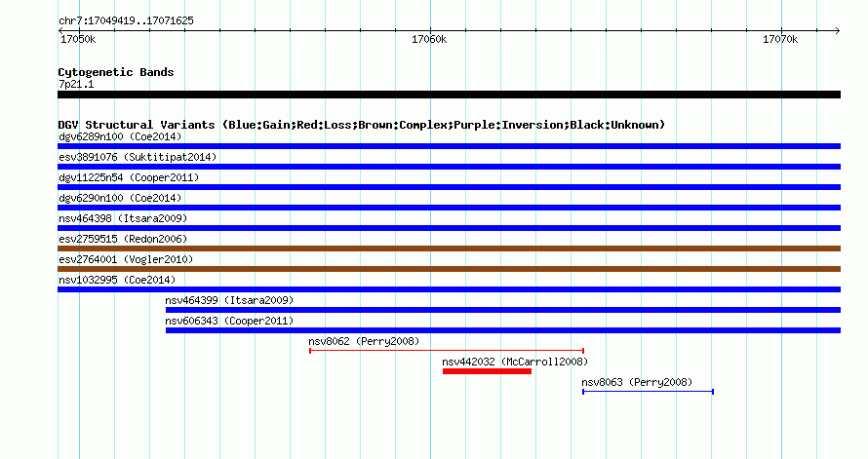
Task: Click the 17060k ruler label
Action: 429,39
